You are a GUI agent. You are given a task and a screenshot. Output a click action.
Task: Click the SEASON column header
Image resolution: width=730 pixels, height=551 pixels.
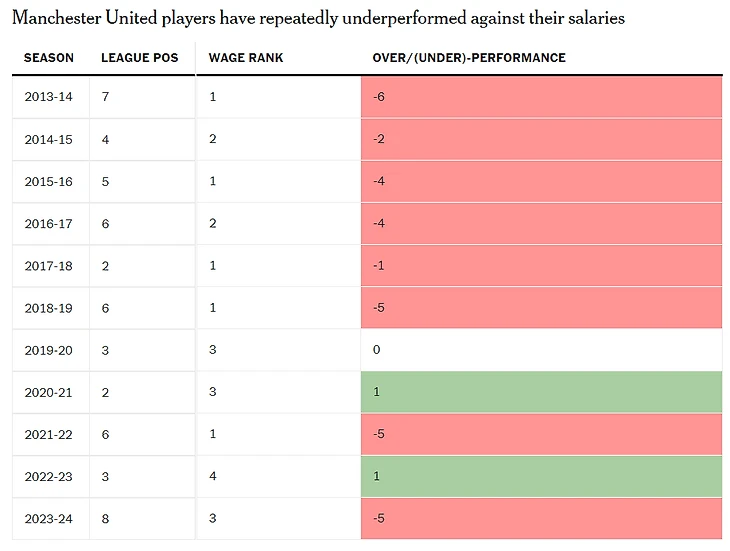(49, 58)
